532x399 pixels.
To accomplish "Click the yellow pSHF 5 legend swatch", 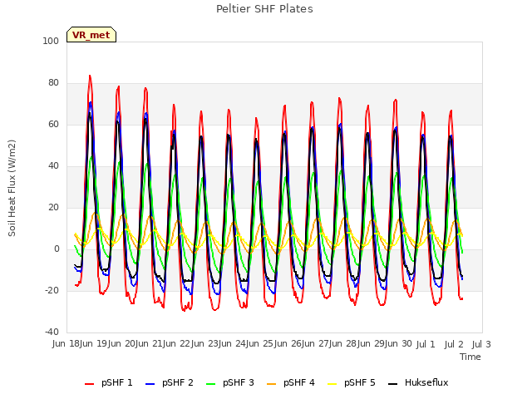I will click(332, 384).
